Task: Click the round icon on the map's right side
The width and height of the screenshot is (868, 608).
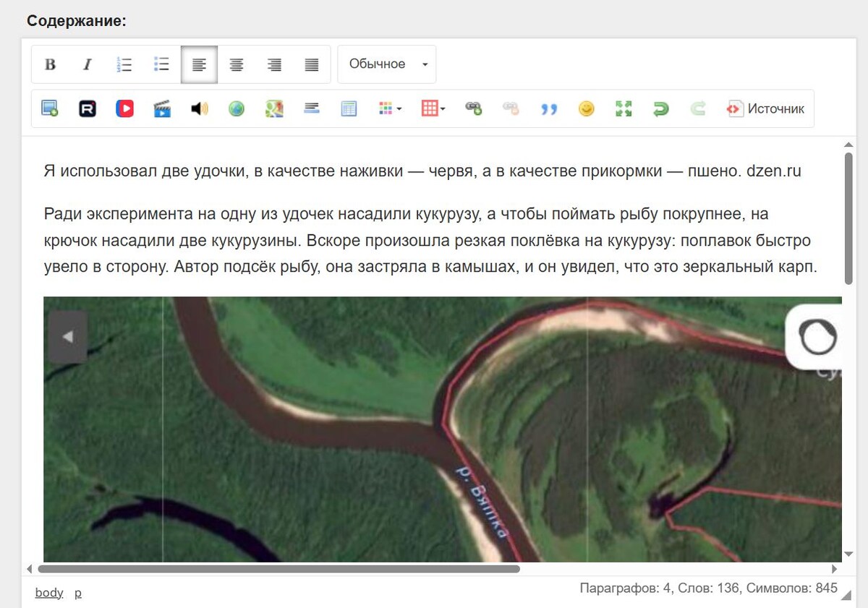Action: pyautogui.click(x=817, y=337)
